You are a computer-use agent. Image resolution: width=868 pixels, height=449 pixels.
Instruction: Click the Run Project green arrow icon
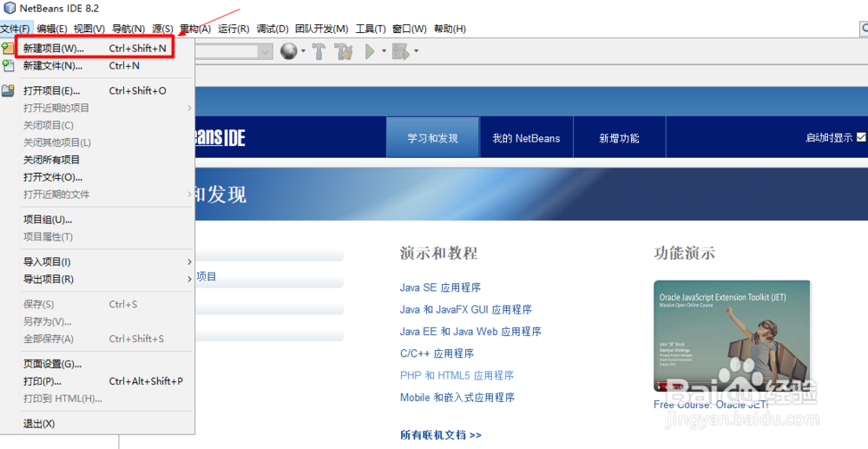pyautogui.click(x=370, y=51)
